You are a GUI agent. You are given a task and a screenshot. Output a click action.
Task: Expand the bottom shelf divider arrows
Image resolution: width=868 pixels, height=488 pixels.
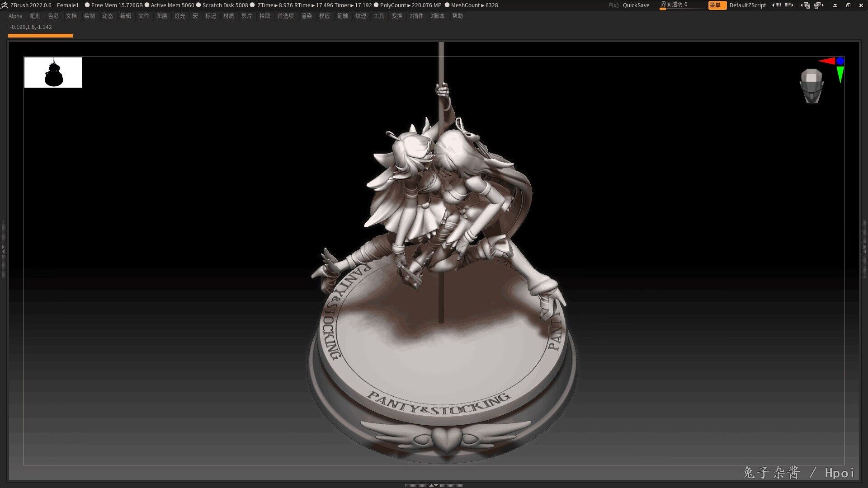[434, 485]
